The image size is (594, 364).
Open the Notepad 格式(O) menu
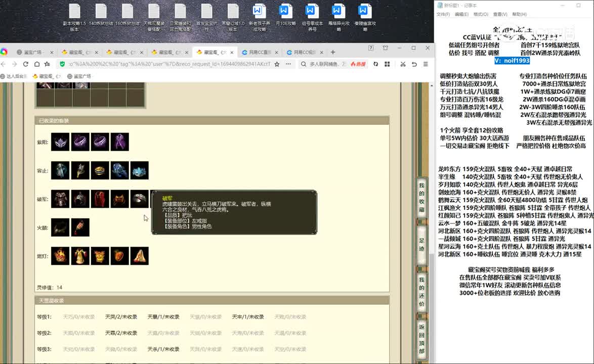tap(480, 14)
